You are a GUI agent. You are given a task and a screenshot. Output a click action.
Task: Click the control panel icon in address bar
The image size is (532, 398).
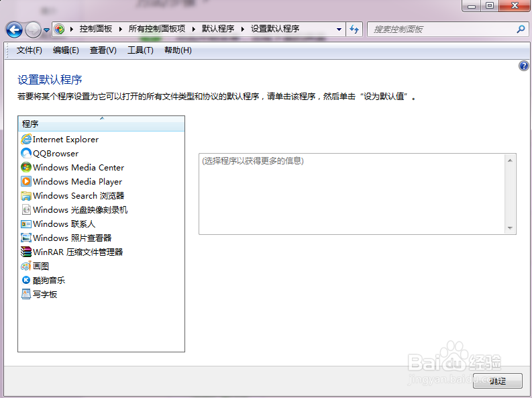[x=60, y=29]
